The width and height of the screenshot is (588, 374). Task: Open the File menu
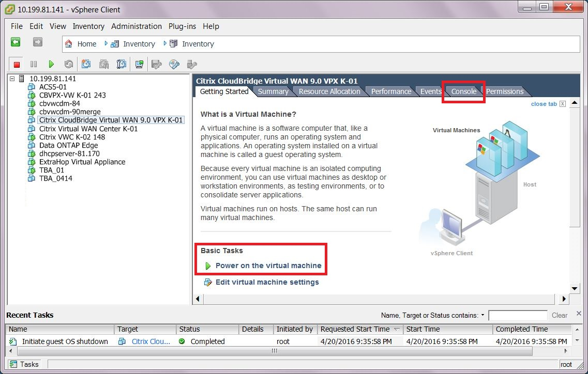[x=17, y=26]
